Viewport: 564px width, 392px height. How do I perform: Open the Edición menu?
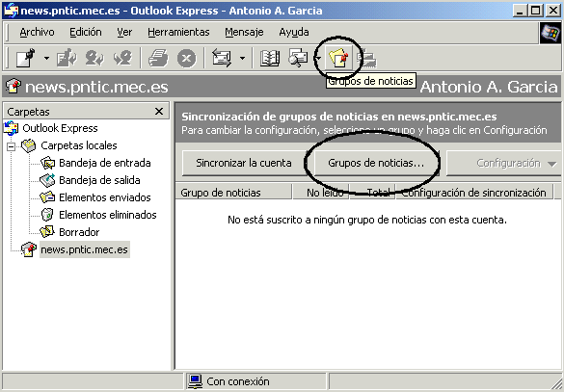86,32
